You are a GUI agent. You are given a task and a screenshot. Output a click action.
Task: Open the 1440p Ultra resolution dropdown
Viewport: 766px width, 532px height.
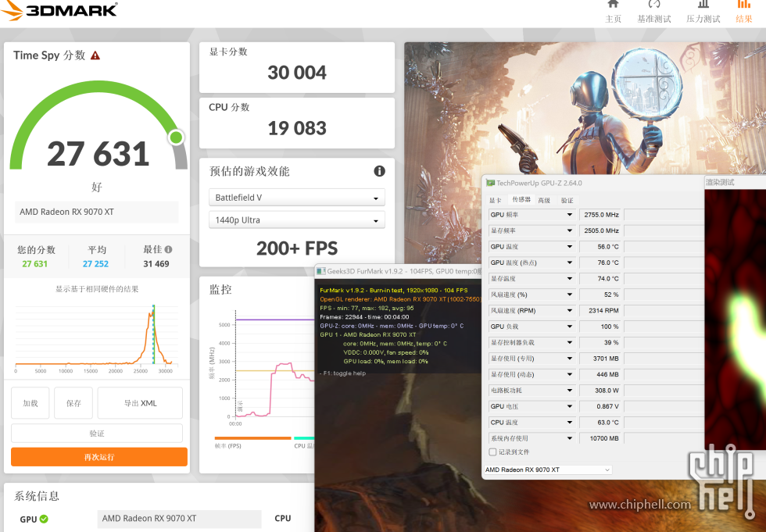click(x=297, y=220)
